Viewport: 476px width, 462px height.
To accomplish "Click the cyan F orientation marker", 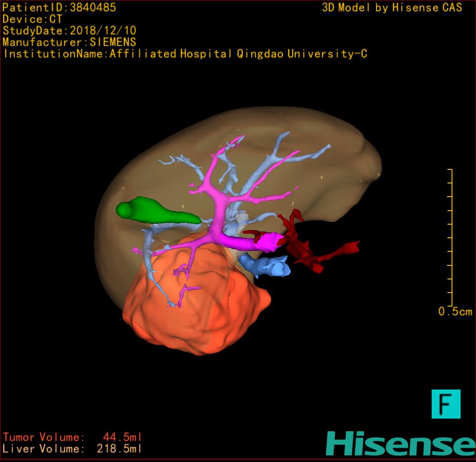I will pyautogui.click(x=446, y=404).
